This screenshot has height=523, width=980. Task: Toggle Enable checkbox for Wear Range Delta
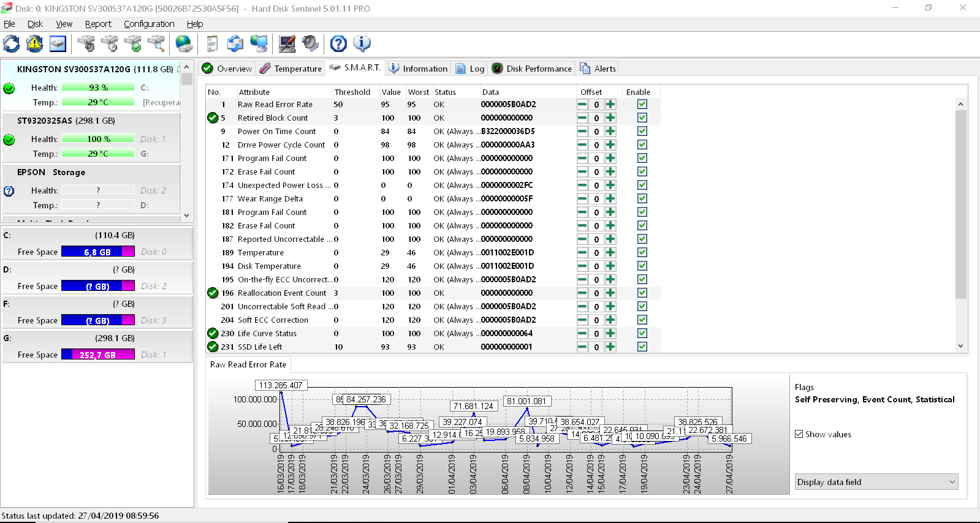(x=642, y=198)
